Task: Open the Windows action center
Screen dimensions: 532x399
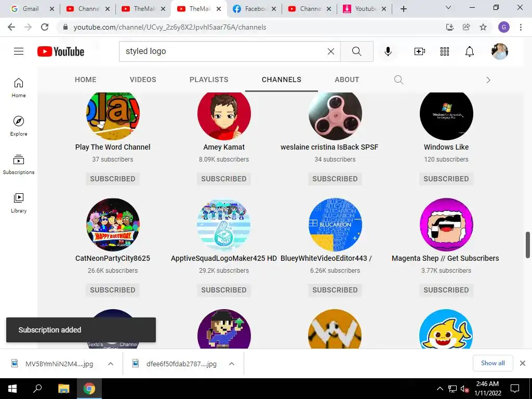Action: 515,389
